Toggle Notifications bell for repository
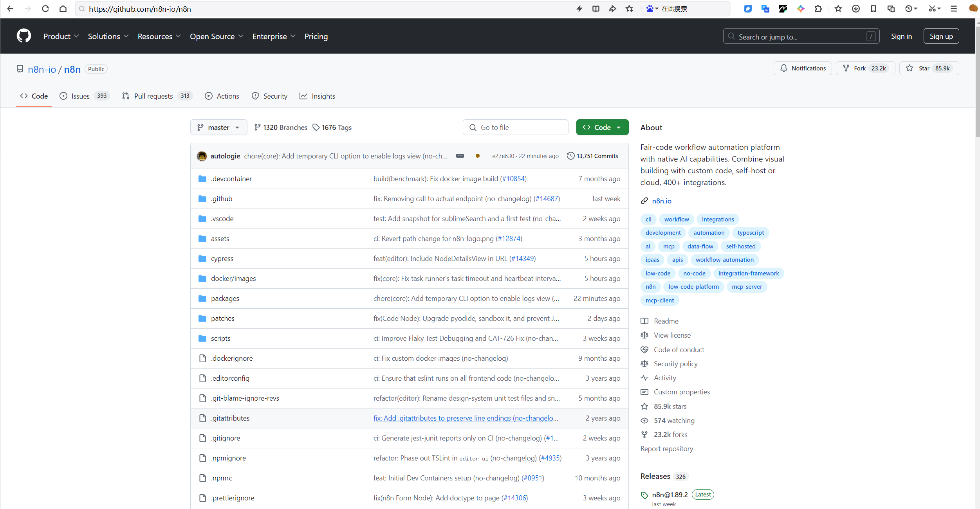 tap(803, 68)
